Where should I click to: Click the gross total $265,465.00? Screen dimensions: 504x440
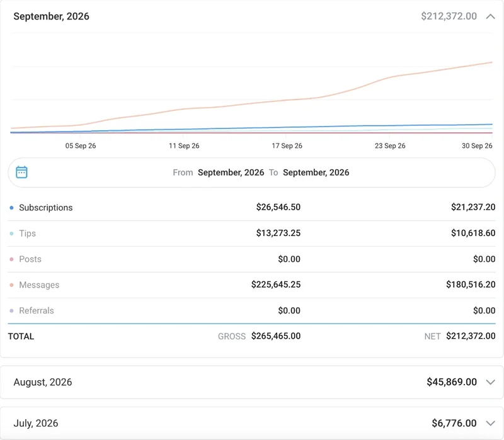(x=276, y=336)
